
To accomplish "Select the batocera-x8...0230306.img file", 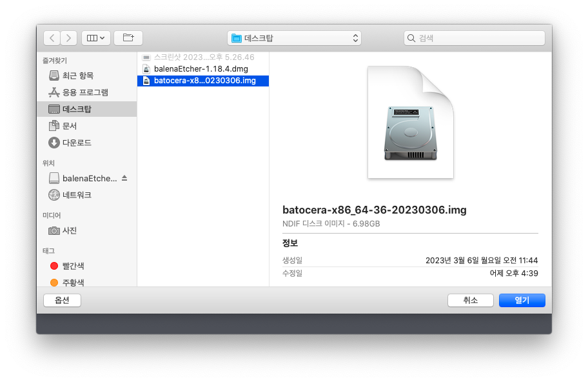I will pos(203,81).
